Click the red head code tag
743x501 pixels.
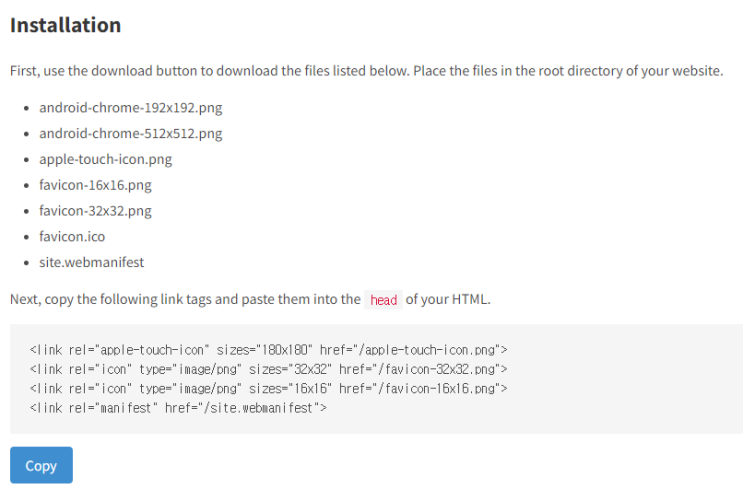383,300
